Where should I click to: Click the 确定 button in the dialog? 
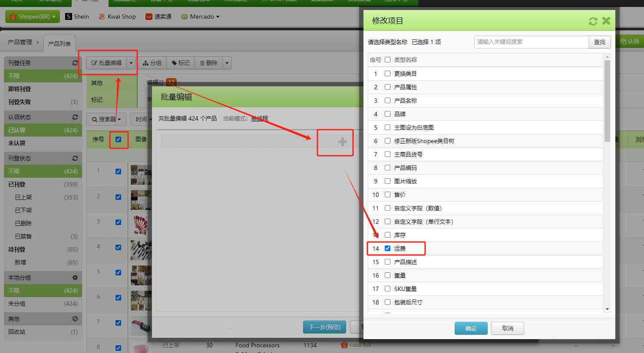pos(471,328)
